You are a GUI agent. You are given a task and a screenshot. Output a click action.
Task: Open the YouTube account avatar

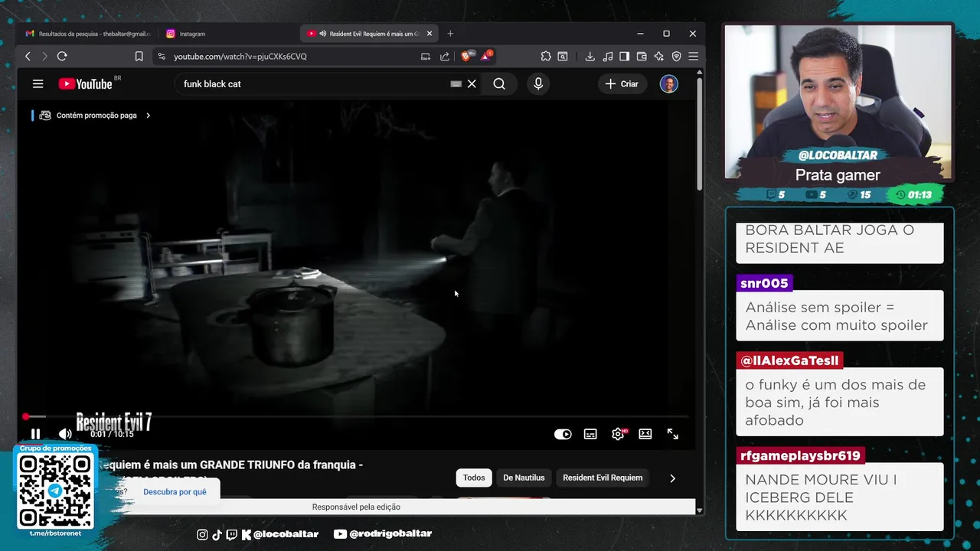[668, 84]
